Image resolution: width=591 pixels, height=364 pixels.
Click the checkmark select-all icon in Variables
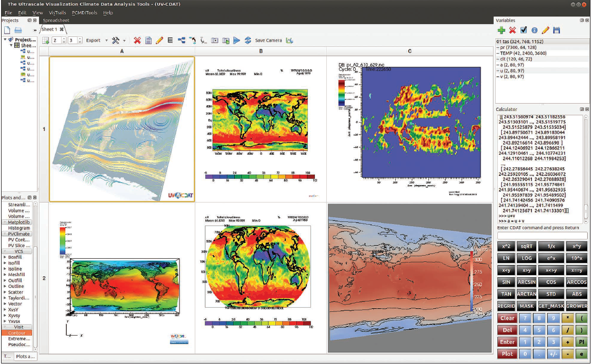coord(524,31)
